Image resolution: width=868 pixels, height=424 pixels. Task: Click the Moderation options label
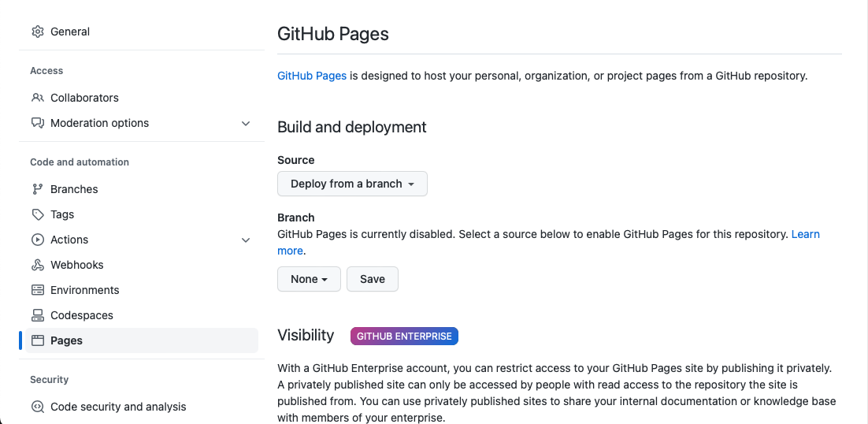100,123
